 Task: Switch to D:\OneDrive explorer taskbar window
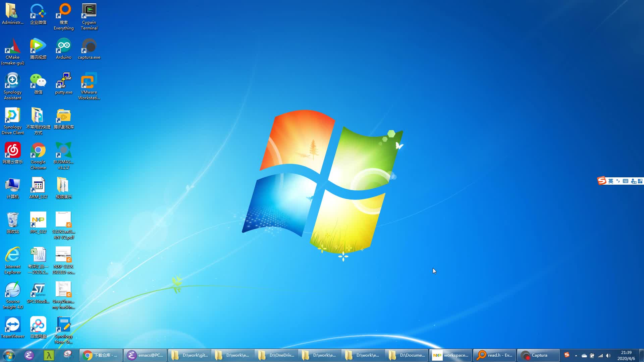(x=276, y=355)
